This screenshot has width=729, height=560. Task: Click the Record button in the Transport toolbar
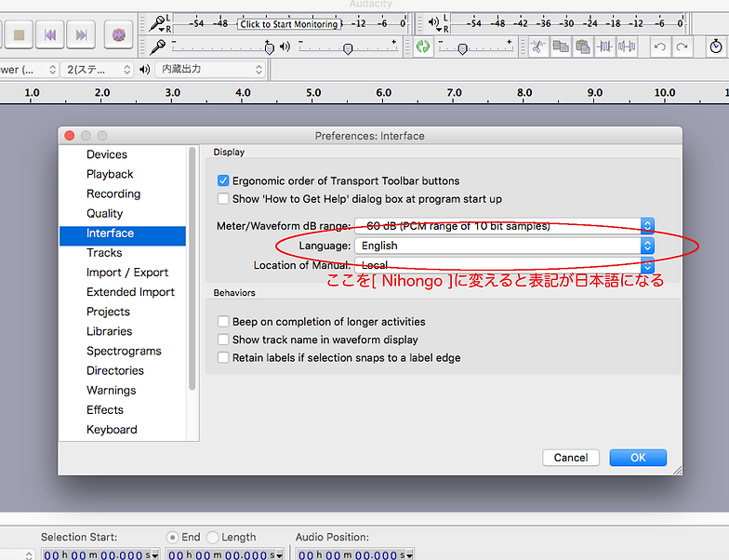[119, 34]
